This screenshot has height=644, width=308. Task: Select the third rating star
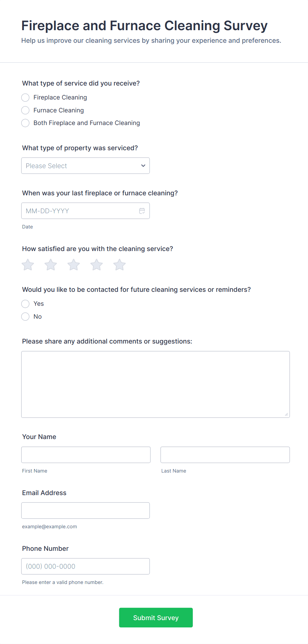[x=74, y=265]
